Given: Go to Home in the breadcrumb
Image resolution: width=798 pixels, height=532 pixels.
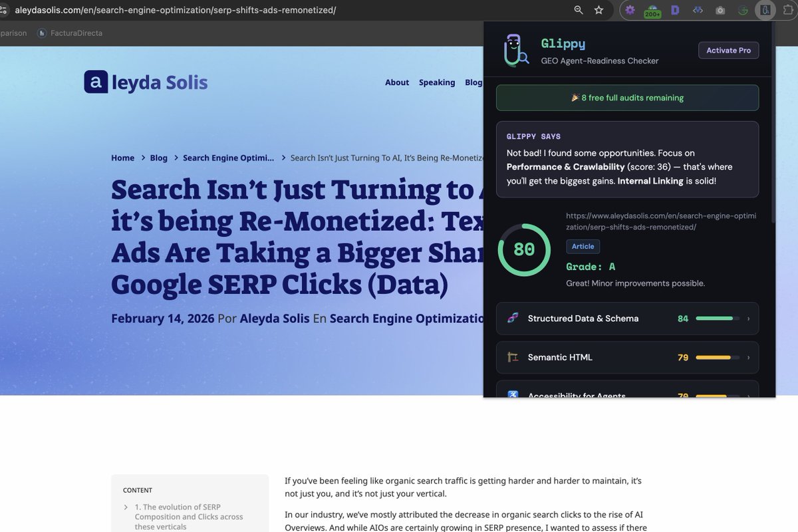Looking at the screenshot, I should (x=122, y=158).
